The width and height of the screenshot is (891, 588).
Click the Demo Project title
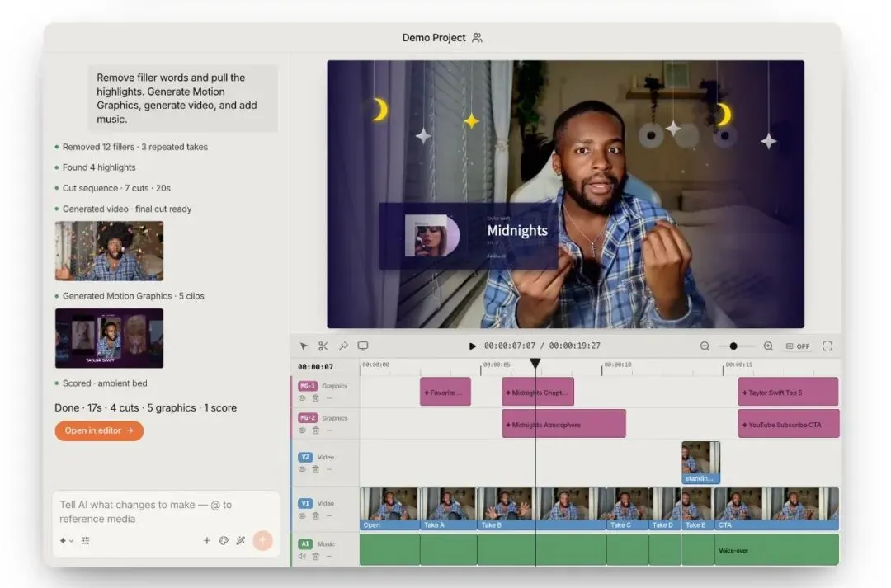pos(434,37)
